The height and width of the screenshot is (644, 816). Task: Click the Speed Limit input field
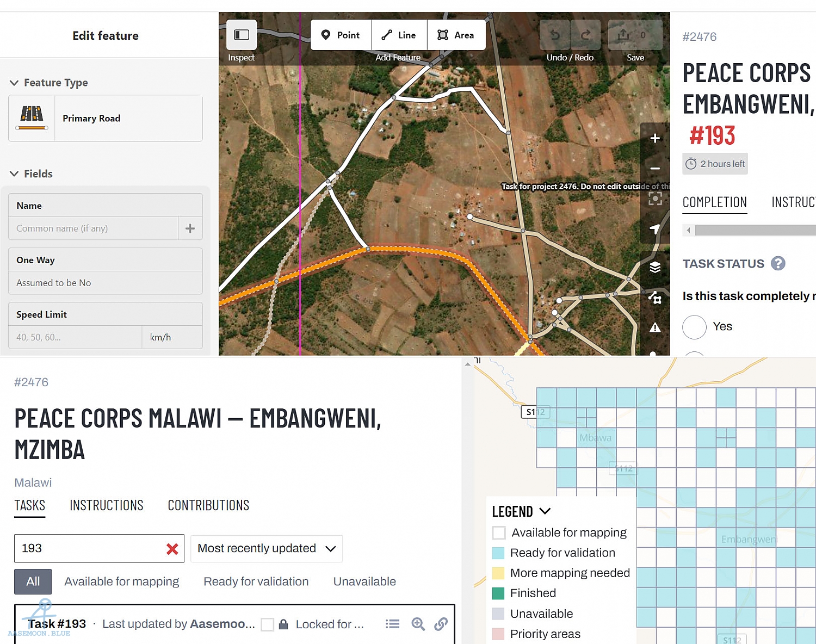coord(75,337)
